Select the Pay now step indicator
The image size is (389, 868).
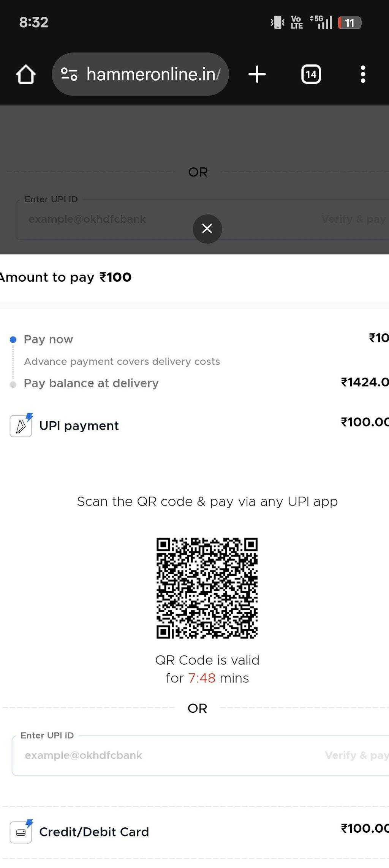13,339
